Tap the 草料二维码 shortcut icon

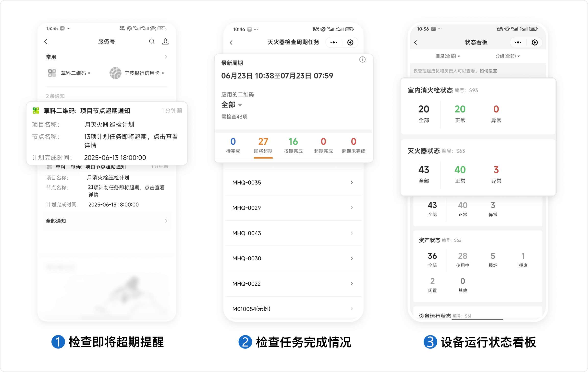(52, 73)
